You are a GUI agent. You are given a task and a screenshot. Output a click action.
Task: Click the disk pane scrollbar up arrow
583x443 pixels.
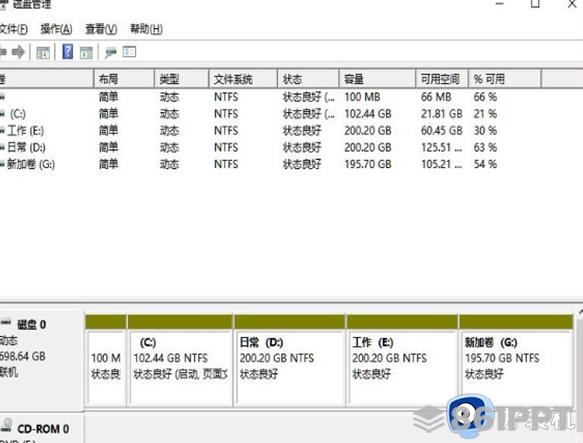coord(580,311)
